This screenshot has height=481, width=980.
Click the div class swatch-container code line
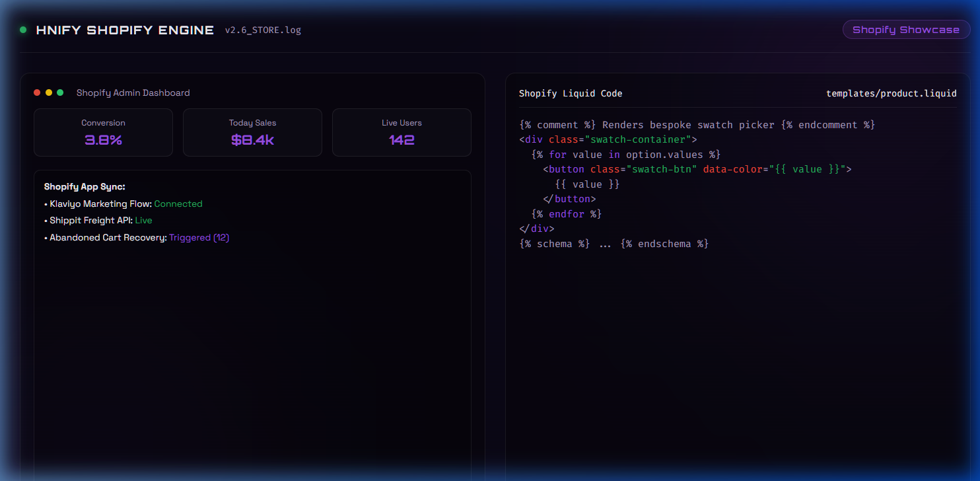coord(608,139)
